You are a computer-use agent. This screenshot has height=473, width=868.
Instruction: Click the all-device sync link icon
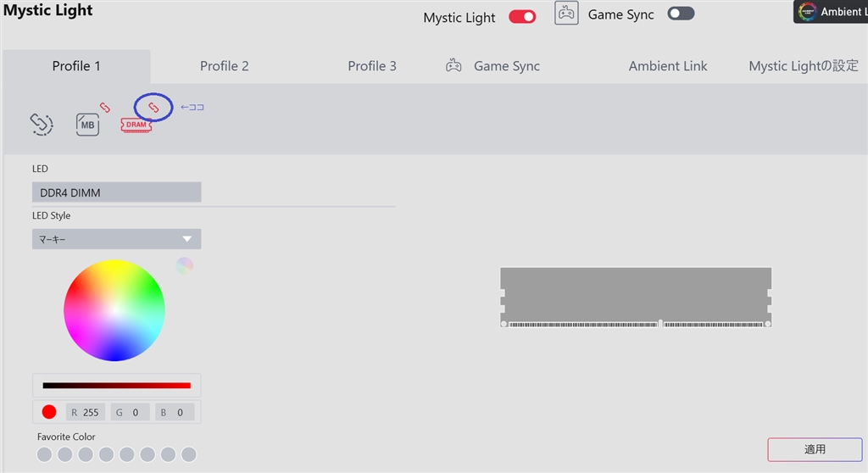[x=42, y=124]
